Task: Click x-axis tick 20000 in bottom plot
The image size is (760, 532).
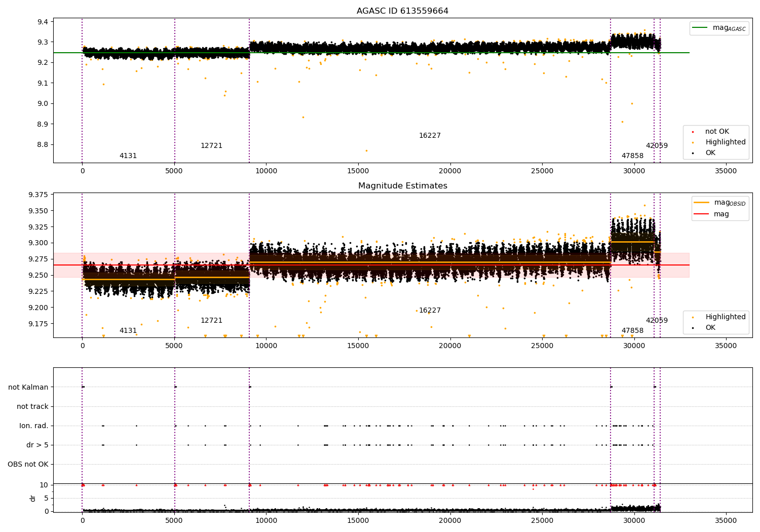Action: click(450, 520)
